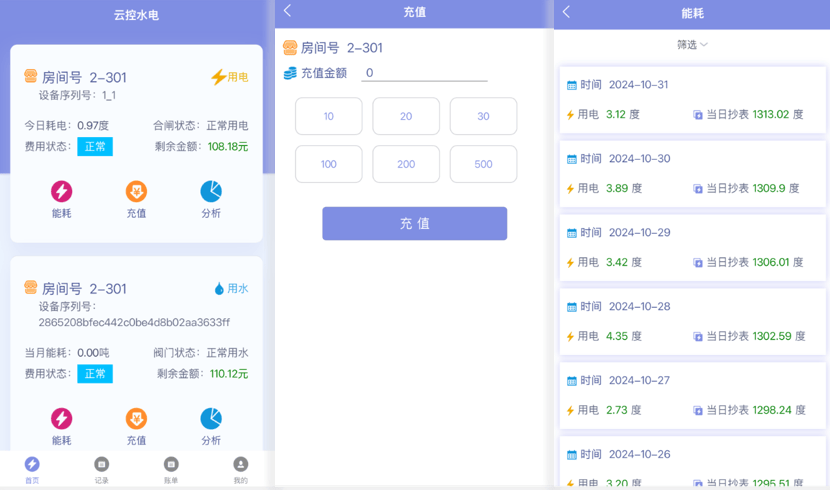Open the 2024-10-31 energy record
This screenshot has width=830, height=490.
pos(692,99)
